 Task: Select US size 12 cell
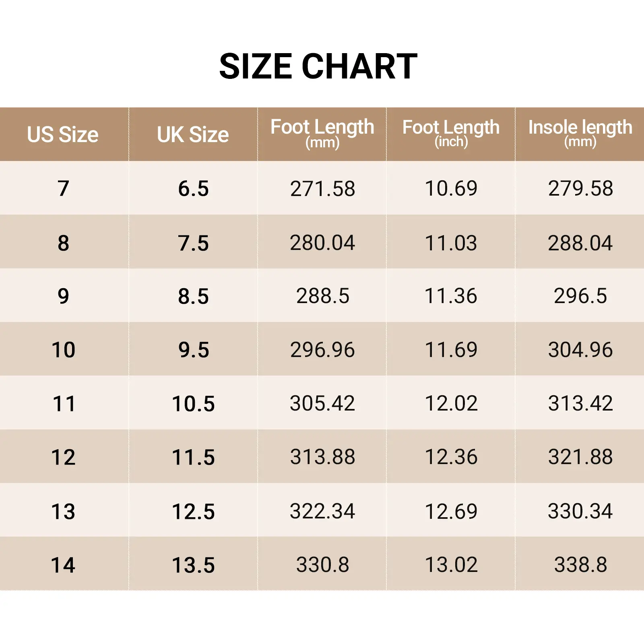(x=63, y=457)
